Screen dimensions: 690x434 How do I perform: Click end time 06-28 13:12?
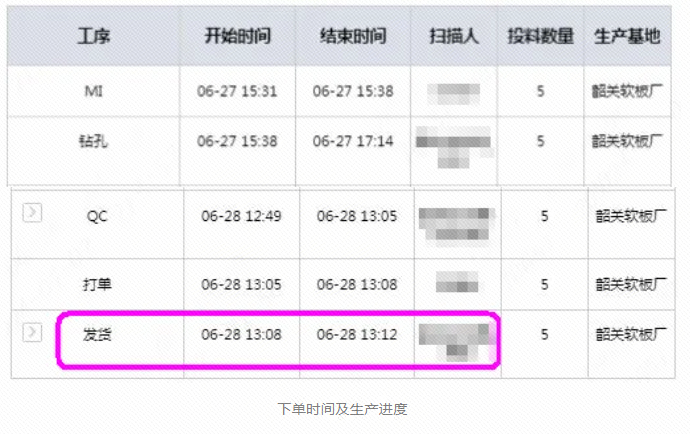pos(357,335)
